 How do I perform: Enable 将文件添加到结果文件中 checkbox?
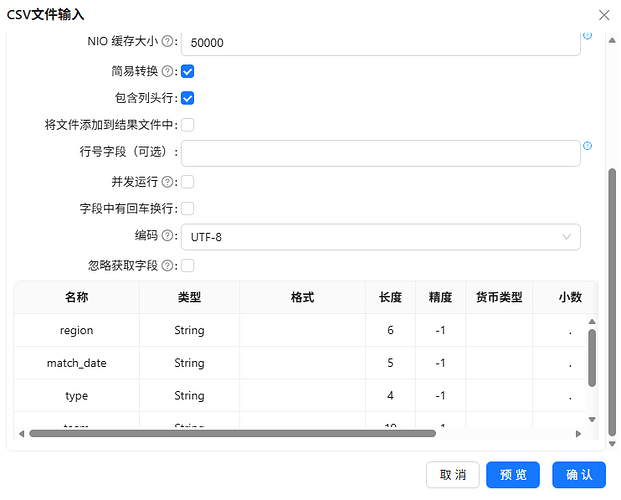[187, 125]
